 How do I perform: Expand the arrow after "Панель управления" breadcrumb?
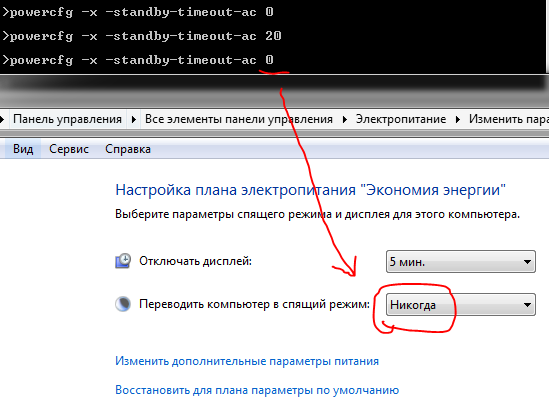133,119
